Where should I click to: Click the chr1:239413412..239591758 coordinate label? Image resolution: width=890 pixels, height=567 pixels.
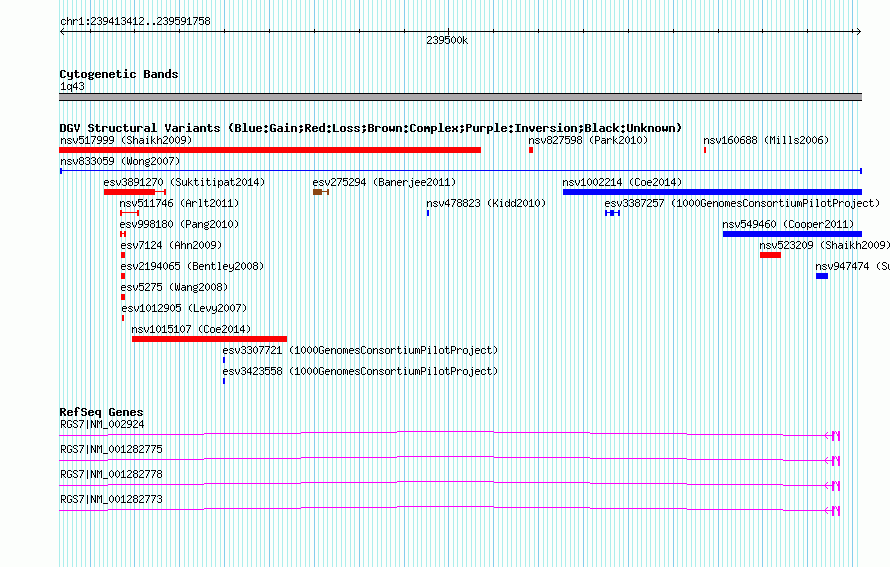[x=135, y=22]
